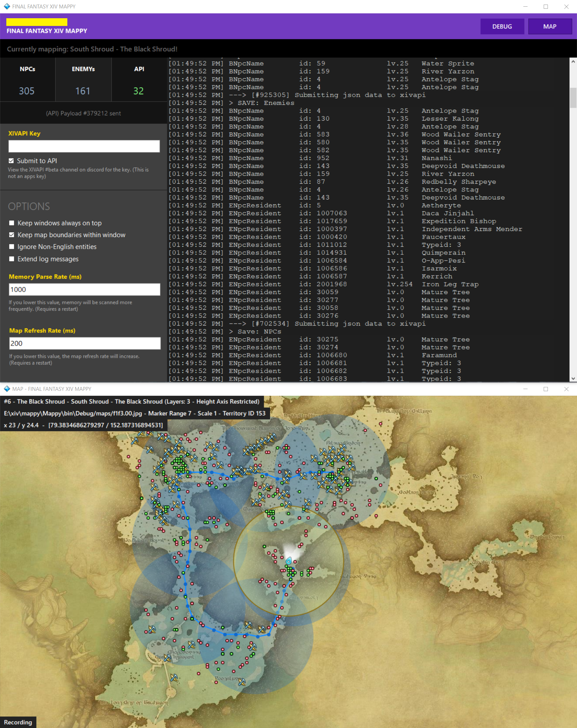
Task: Click the log scrollbar down arrow
Action: pyautogui.click(x=573, y=379)
